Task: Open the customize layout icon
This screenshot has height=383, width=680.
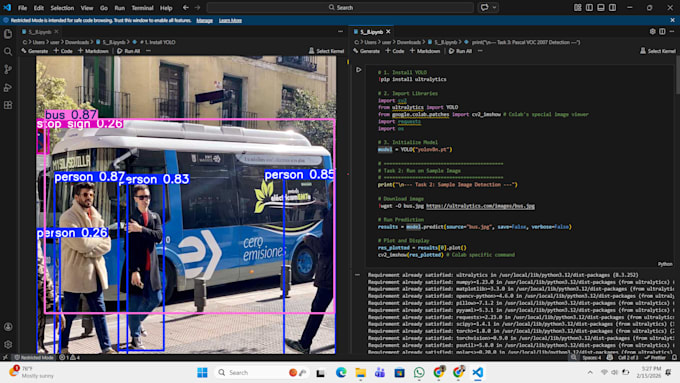Action: tap(578, 7)
